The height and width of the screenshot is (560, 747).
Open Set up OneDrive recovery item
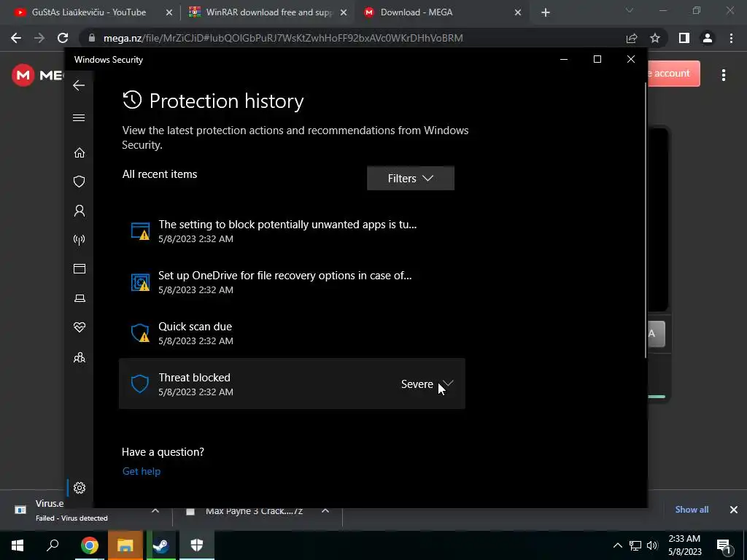coord(292,282)
